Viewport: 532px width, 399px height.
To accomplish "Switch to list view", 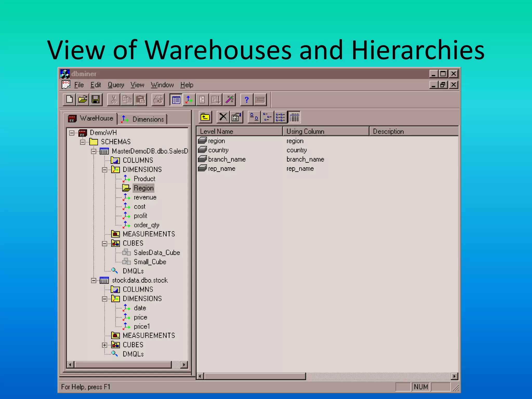I will [x=281, y=117].
